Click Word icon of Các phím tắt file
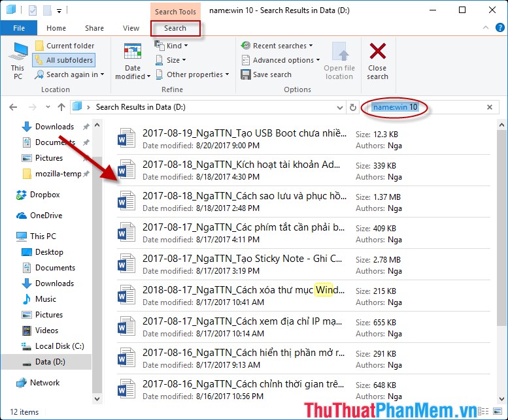The image size is (508, 420). [126, 232]
